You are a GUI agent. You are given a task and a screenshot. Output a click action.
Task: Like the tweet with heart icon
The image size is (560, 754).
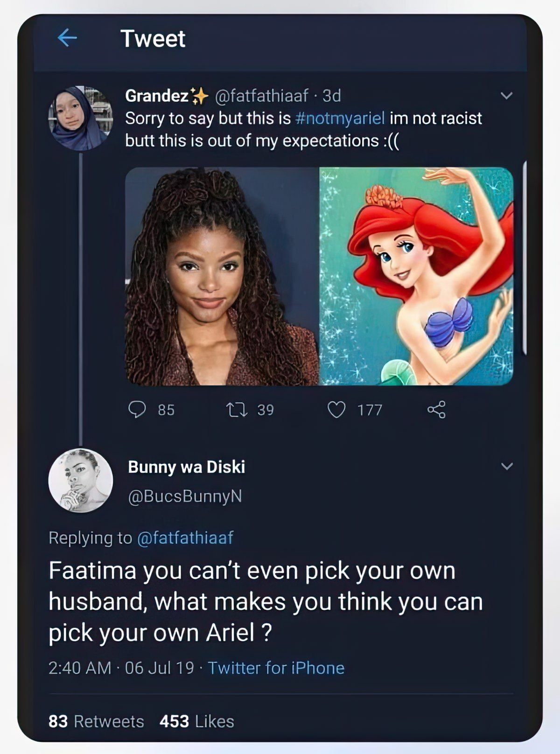(336, 410)
